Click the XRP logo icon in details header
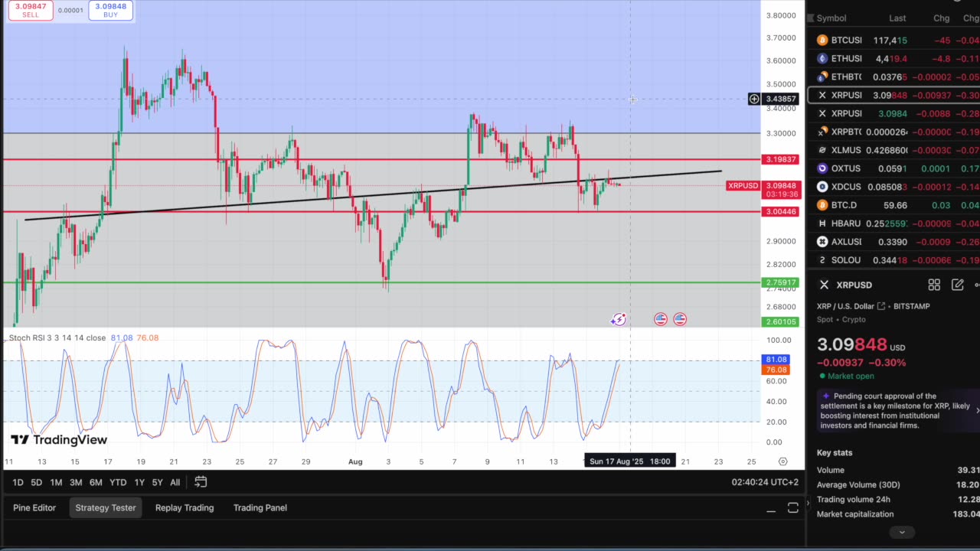 coord(824,285)
